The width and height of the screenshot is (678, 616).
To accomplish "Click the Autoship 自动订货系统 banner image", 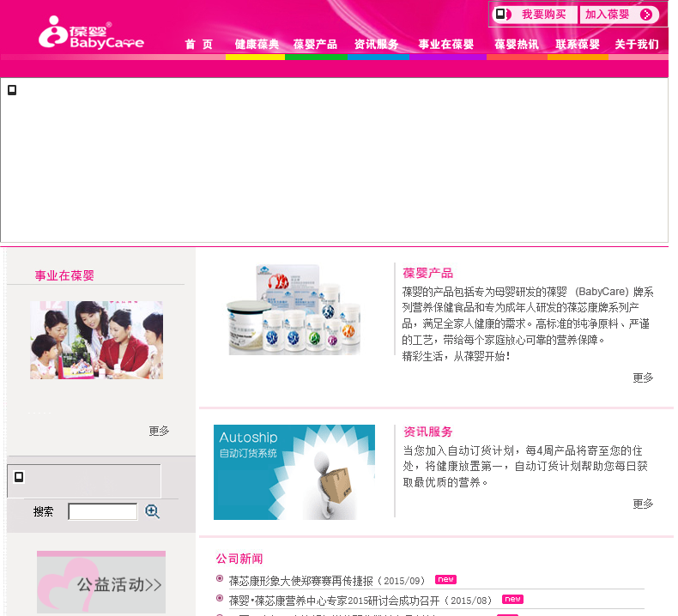I will pyautogui.click(x=294, y=472).
